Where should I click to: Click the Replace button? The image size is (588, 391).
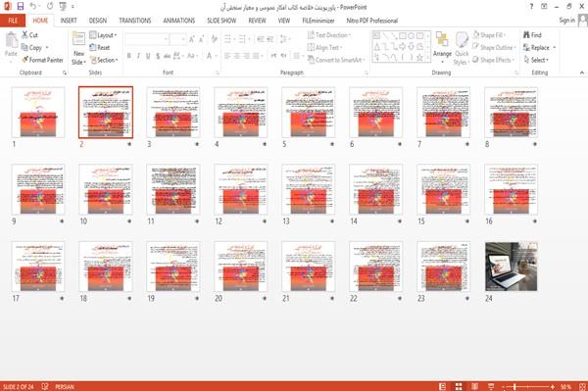pos(537,47)
